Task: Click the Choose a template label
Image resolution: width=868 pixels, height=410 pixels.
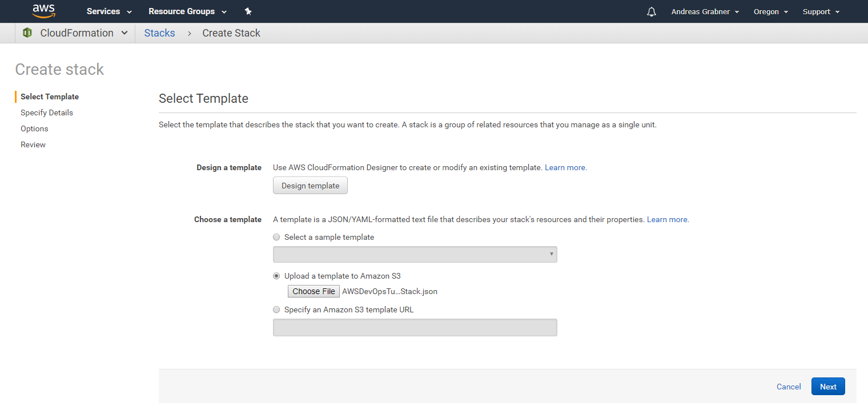Action: (228, 219)
